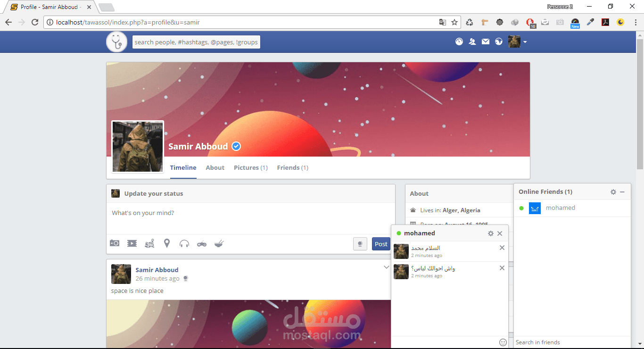This screenshot has width=644, height=349.
Task: Add food with the bowl icon
Action: (219, 243)
